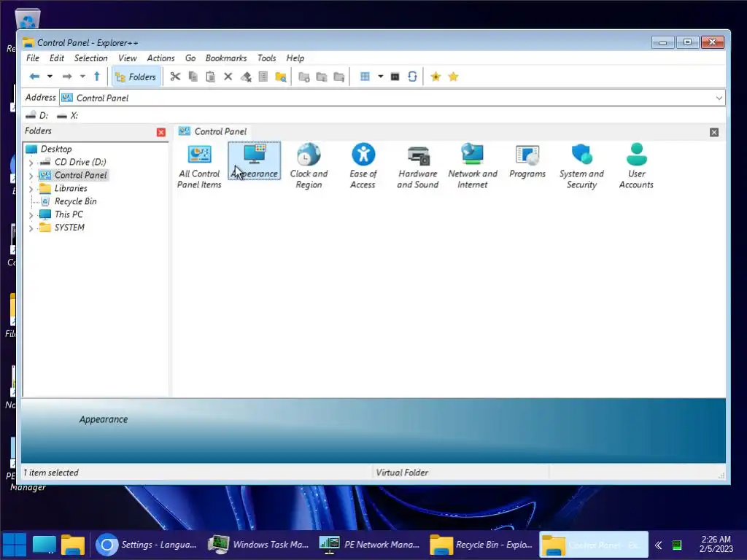Bookmark this tab with the first star
Screen dimensions: 747x560
click(x=436, y=77)
